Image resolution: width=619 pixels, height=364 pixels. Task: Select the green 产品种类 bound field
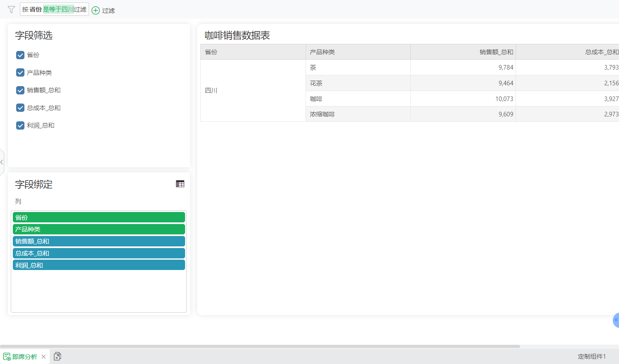(x=99, y=229)
